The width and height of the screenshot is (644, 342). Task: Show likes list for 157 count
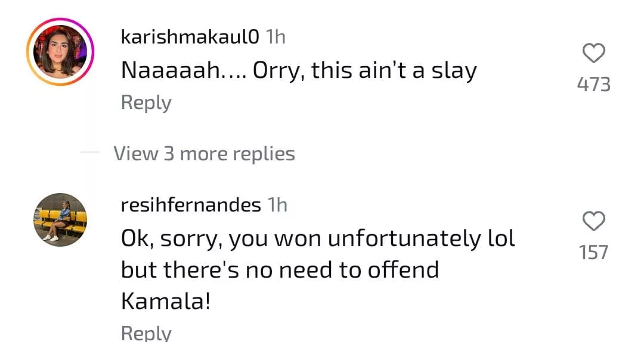(594, 253)
